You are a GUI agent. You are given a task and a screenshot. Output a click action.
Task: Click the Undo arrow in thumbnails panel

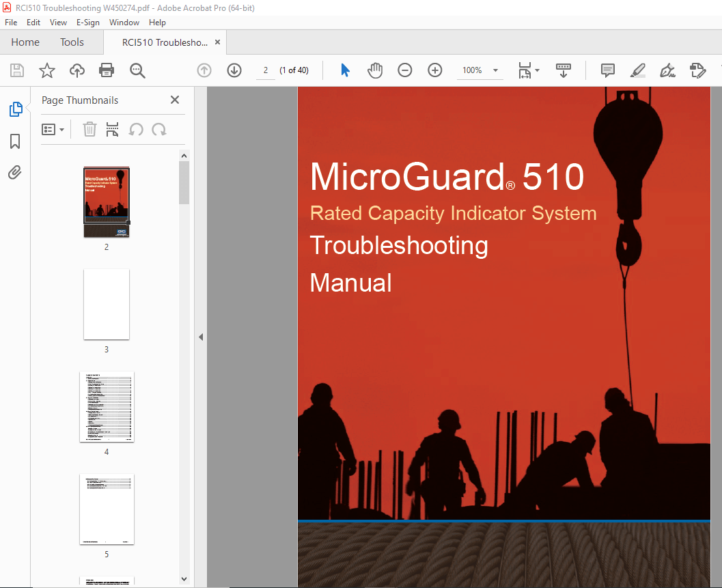pos(136,129)
